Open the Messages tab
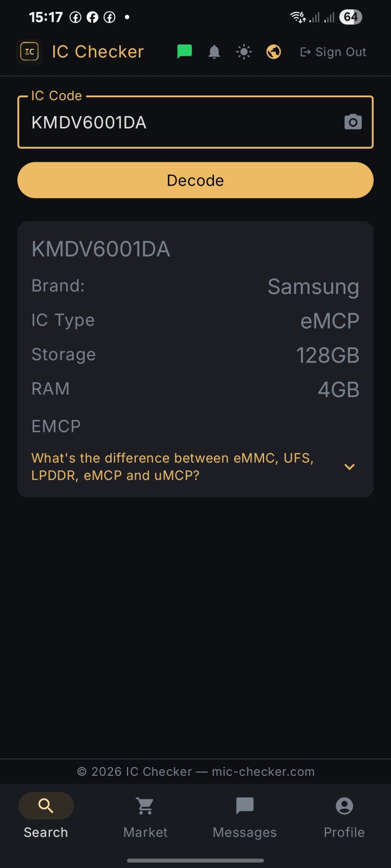 point(245,816)
